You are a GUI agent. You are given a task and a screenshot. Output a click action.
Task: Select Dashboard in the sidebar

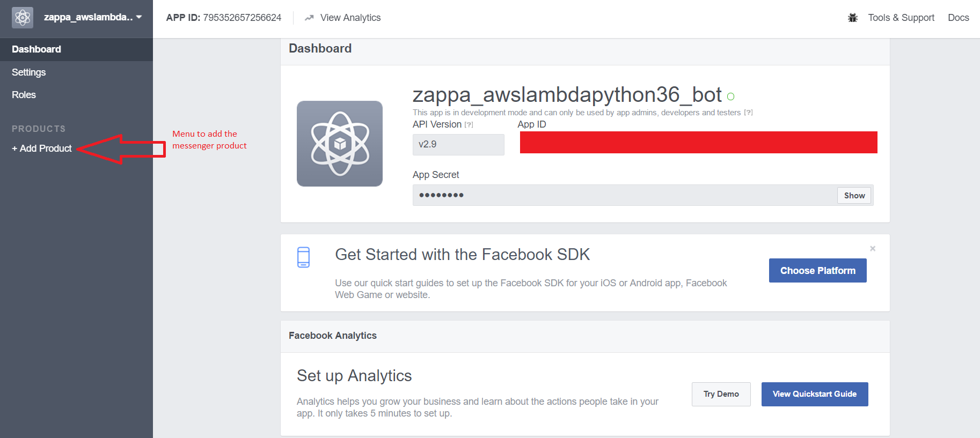coord(36,49)
